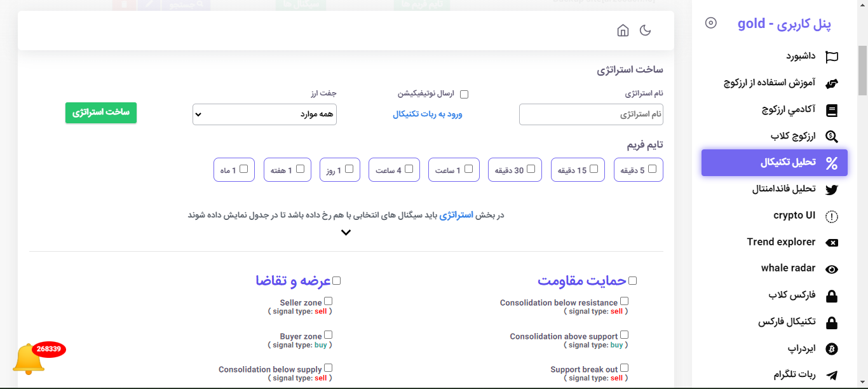Follow the ورود به ربات تکنیکال link
The image size is (868, 389).
click(427, 114)
